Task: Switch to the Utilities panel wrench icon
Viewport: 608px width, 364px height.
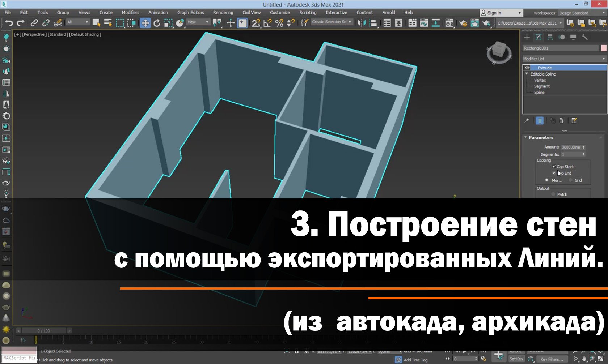Action: coord(585,37)
